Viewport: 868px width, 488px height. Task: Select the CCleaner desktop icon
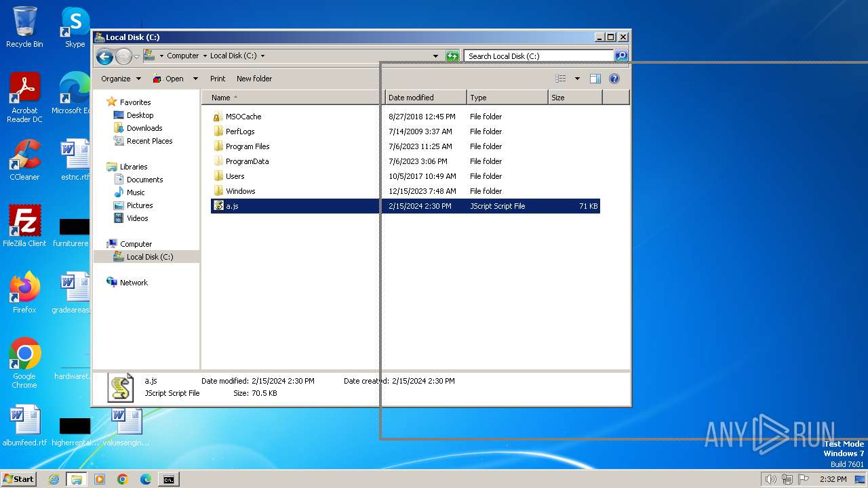click(24, 160)
